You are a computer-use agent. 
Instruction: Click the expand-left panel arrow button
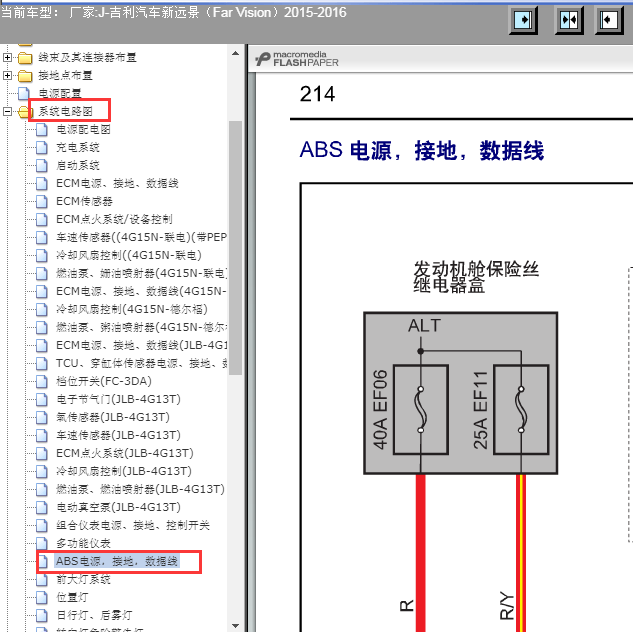609,20
